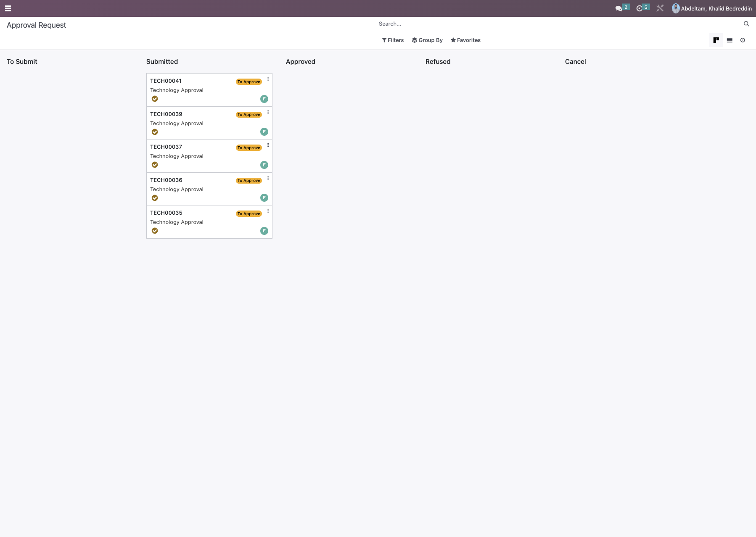Open the TECH00041 request card title

(166, 81)
